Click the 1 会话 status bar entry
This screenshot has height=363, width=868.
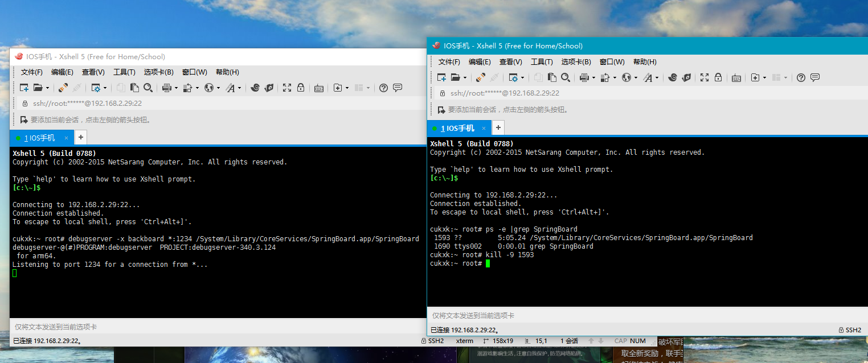click(x=569, y=341)
